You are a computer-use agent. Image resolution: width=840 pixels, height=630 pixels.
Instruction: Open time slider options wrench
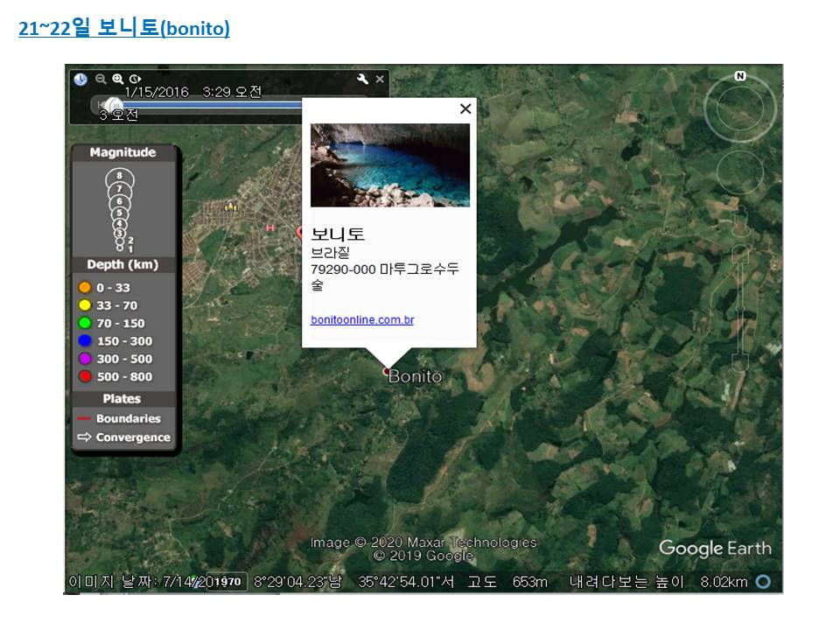[x=362, y=79]
